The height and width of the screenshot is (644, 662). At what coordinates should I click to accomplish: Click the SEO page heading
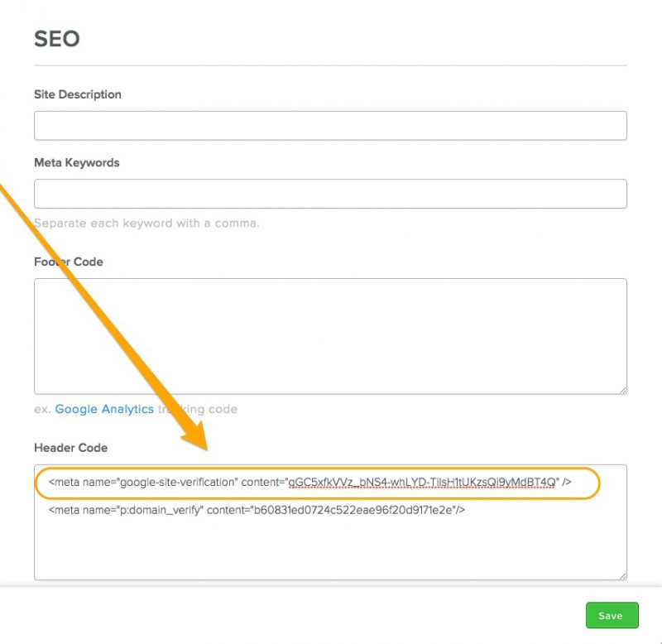(56, 39)
